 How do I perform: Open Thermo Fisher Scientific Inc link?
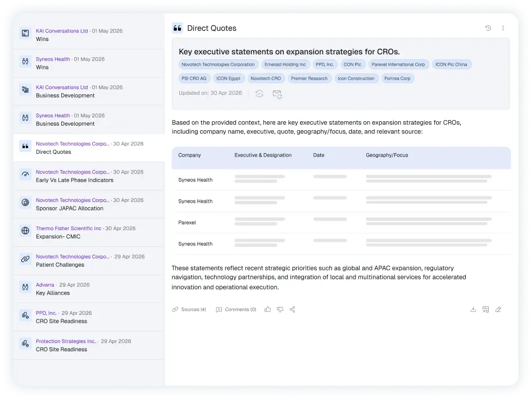(x=69, y=228)
